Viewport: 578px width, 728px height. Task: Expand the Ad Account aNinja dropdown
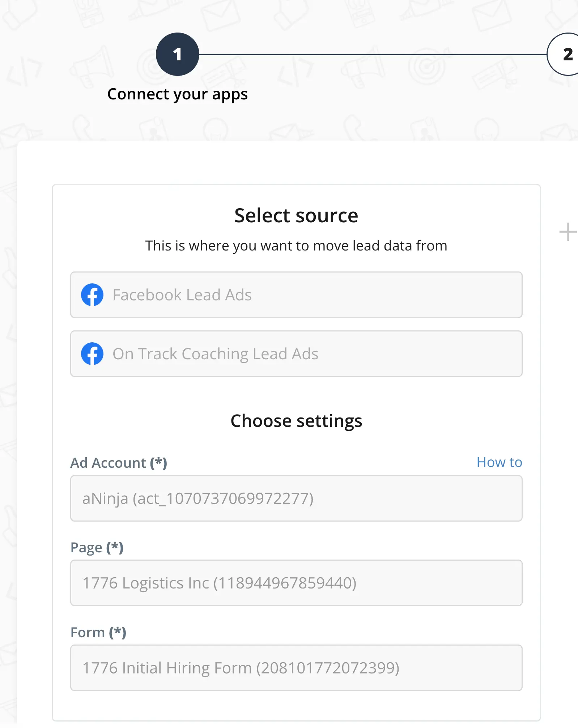point(296,498)
